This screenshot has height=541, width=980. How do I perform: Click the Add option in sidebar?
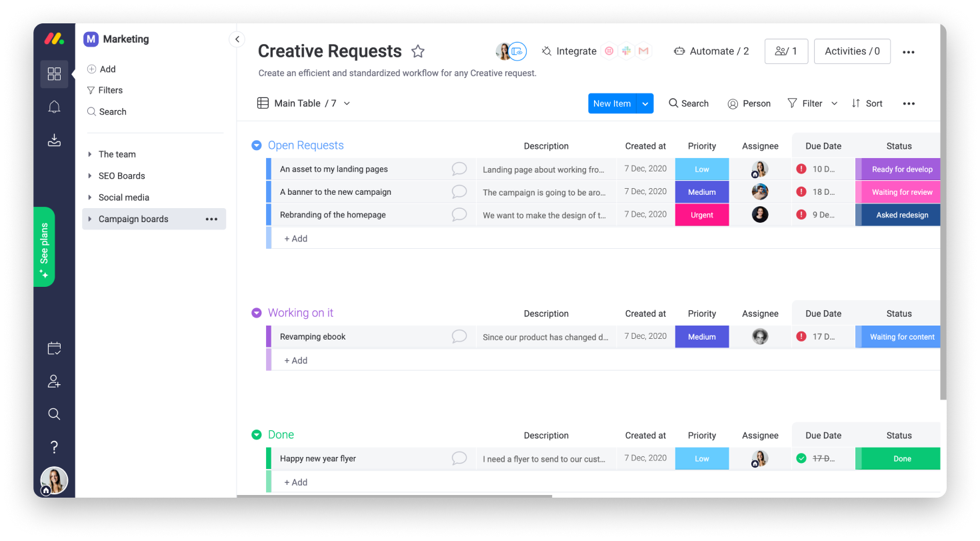click(x=101, y=69)
